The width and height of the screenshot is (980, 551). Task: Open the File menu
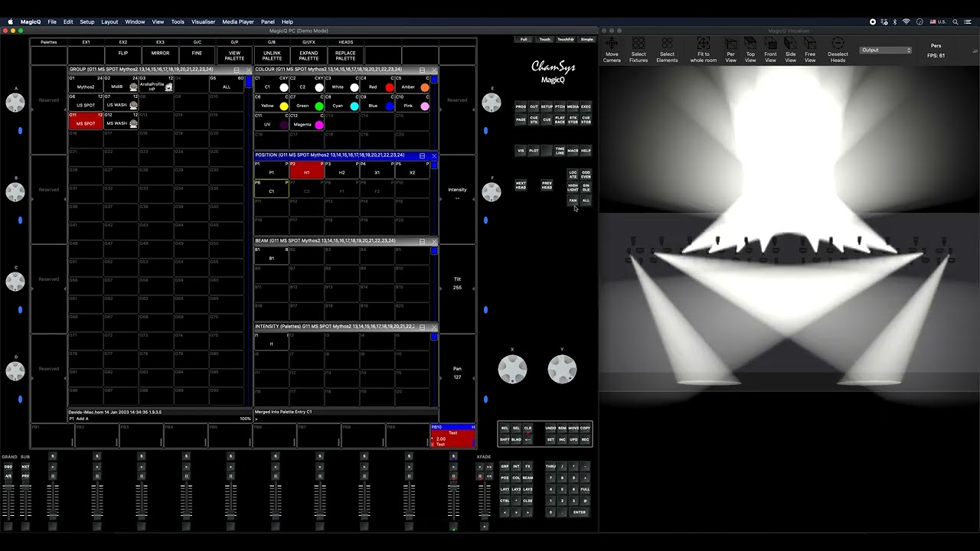52,22
